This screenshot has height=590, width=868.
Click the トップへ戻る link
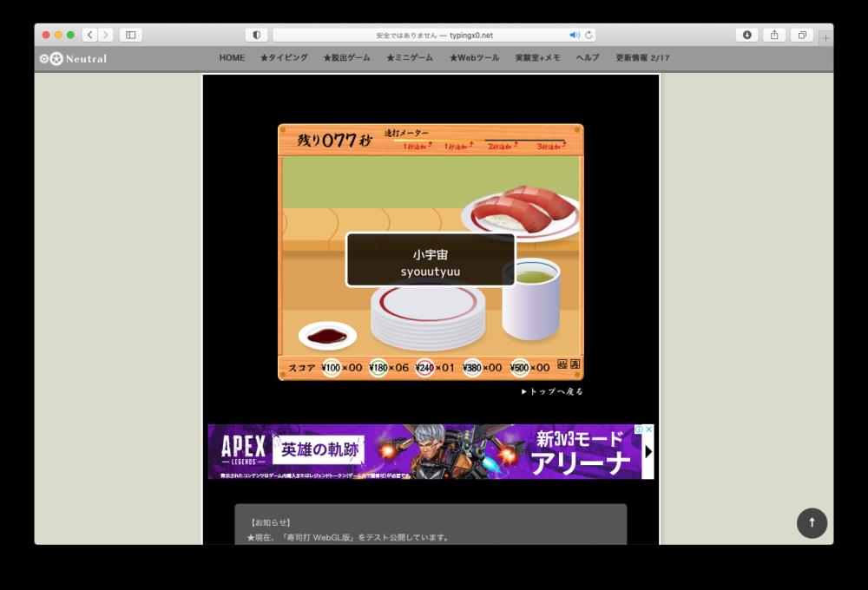coord(553,391)
